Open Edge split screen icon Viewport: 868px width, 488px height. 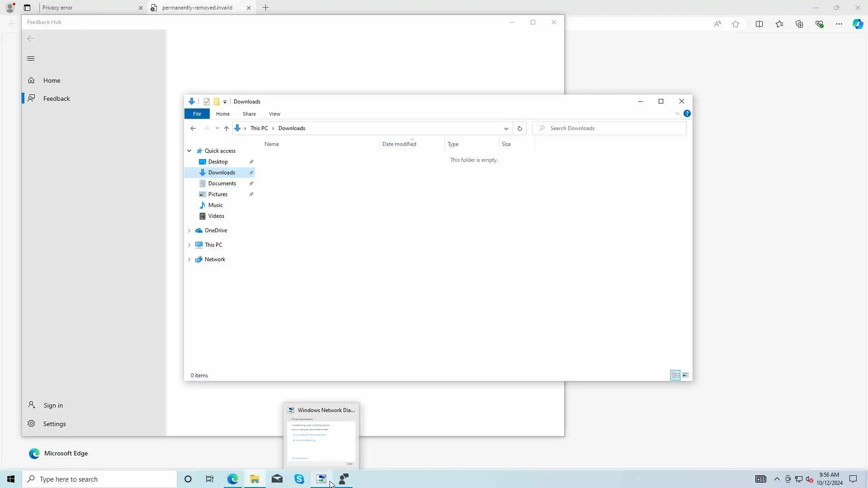point(759,24)
